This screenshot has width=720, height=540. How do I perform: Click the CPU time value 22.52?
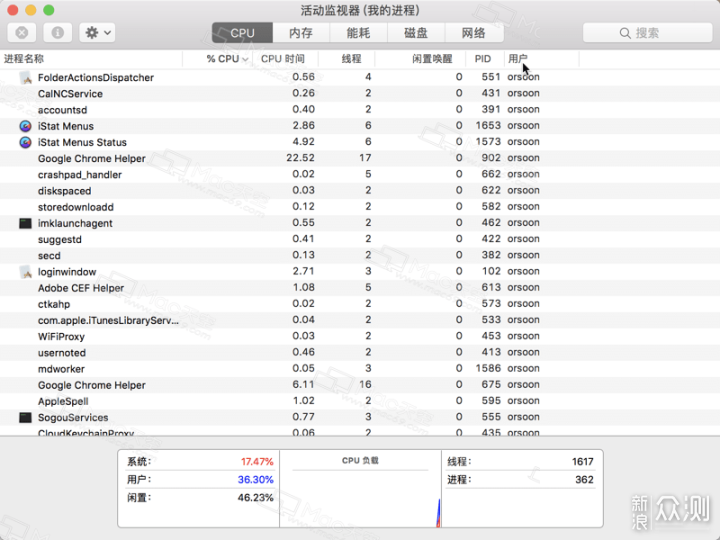300,158
